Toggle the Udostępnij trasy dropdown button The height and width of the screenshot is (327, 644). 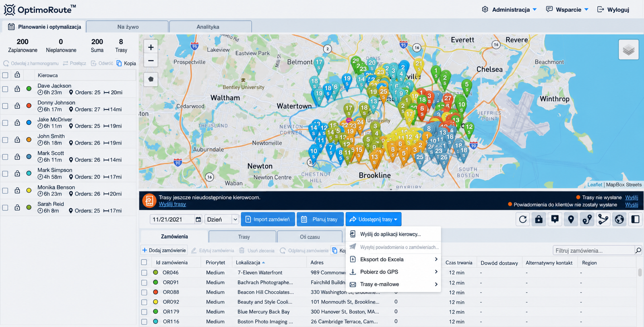(374, 219)
